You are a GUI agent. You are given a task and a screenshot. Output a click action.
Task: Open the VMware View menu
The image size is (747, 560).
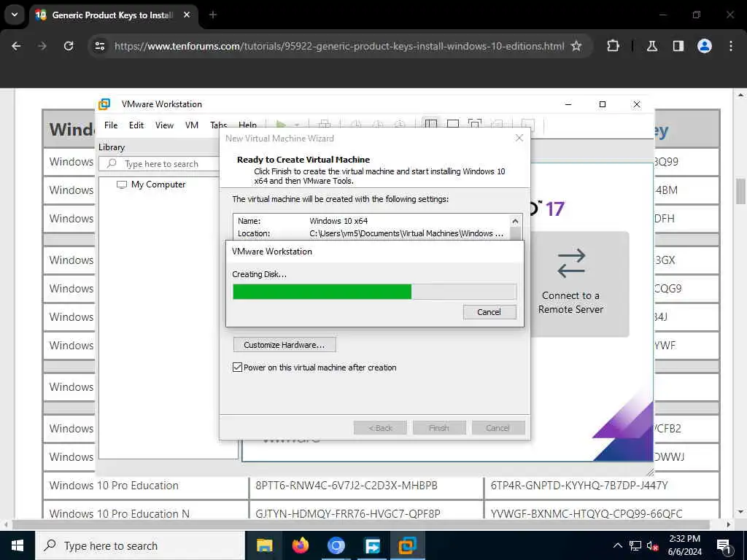point(164,125)
